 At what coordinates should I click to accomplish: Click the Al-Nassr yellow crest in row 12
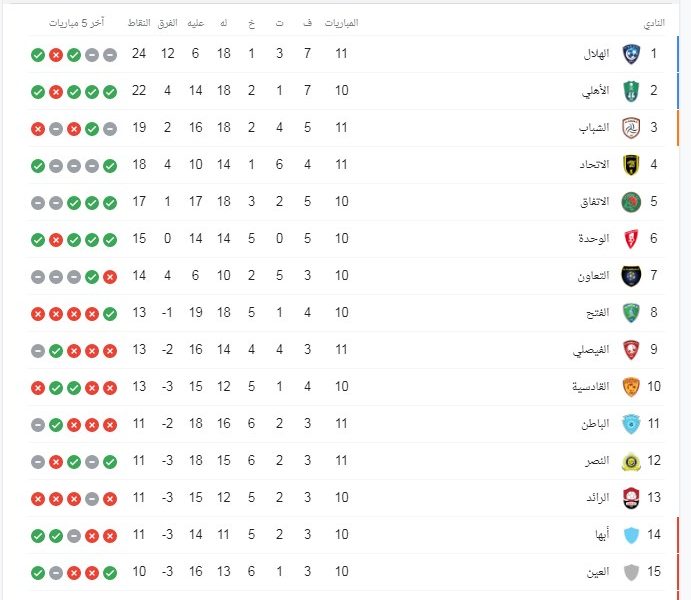click(631, 461)
